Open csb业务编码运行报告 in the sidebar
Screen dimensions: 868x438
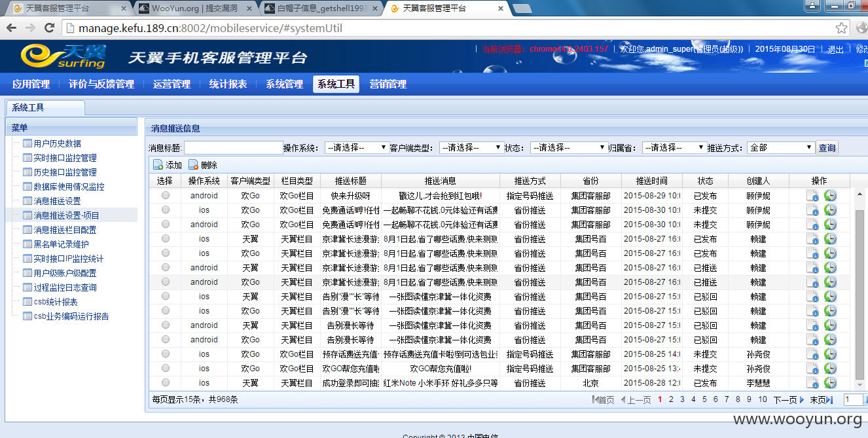(71, 316)
